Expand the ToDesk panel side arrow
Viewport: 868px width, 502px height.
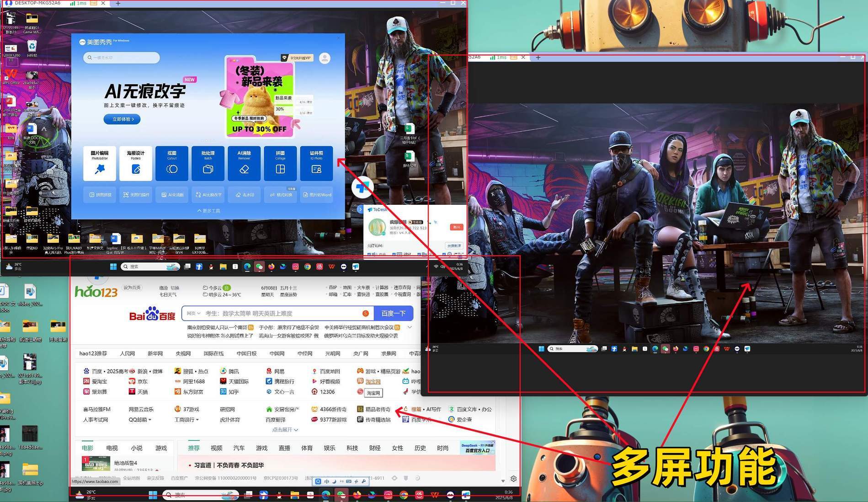click(360, 209)
